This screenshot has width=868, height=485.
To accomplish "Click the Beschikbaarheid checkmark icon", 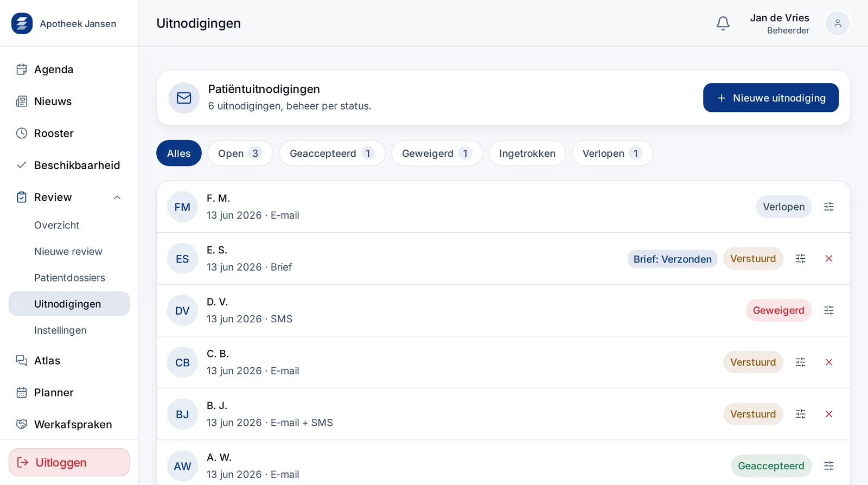I will (22, 165).
